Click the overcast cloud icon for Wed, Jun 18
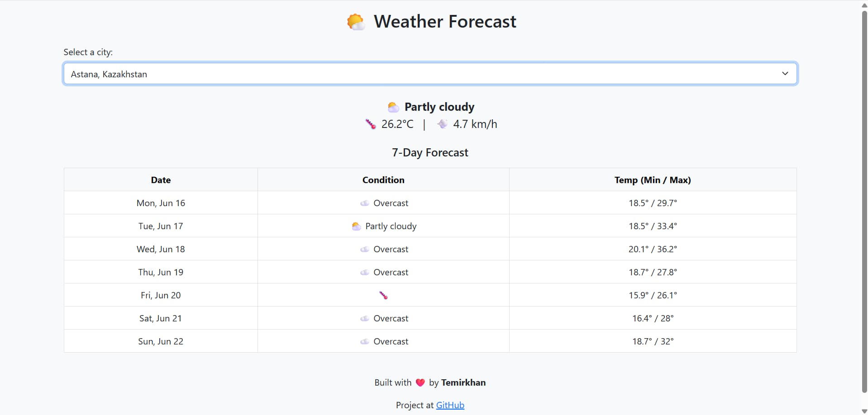This screenshot has height=415, width=868. pos(364,250)
